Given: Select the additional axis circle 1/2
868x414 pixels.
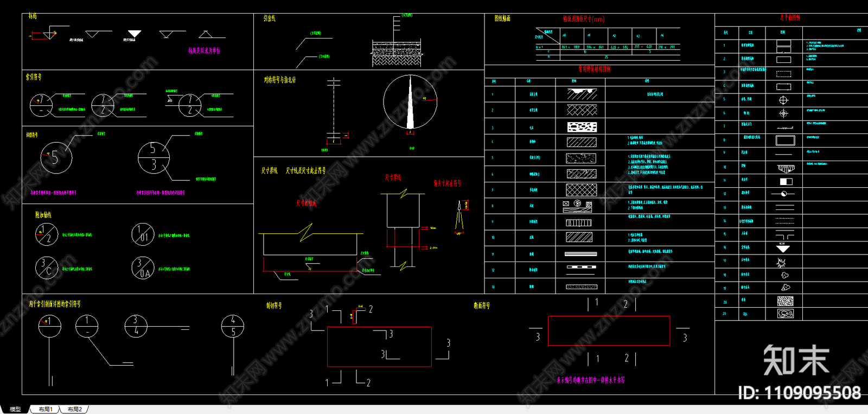Looking at the screenshot, I should tap(46, 234).
